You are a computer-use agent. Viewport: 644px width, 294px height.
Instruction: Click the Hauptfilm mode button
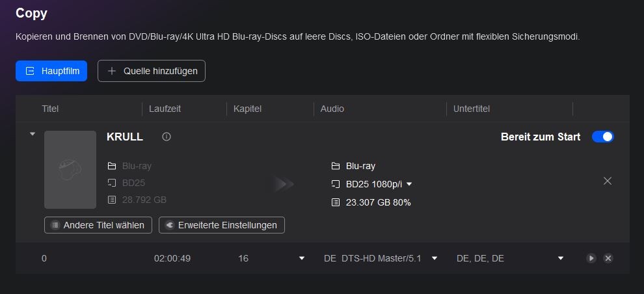click(51, 71)
